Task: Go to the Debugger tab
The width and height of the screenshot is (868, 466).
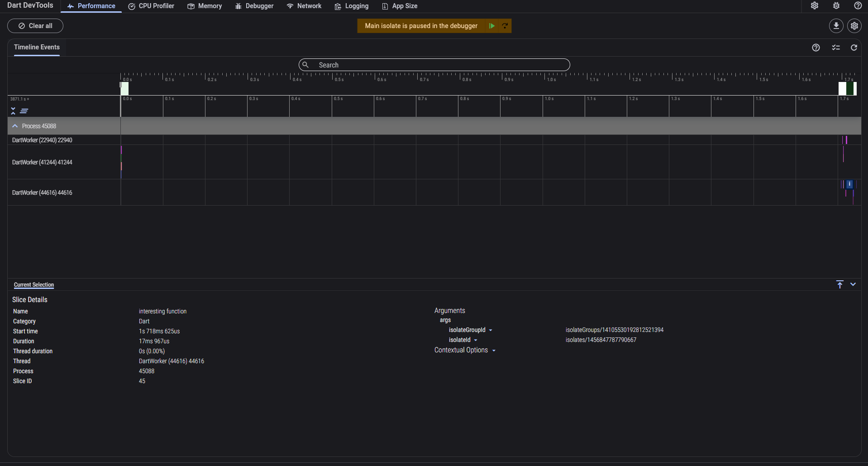Action: tap(254, 6)
